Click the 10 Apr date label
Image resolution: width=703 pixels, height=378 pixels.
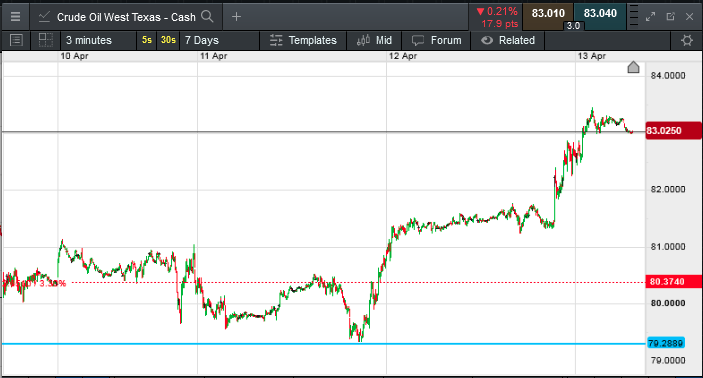pos(74,56)
